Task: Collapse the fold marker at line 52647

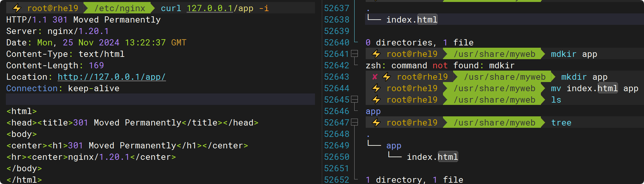Action: point(355,122)
